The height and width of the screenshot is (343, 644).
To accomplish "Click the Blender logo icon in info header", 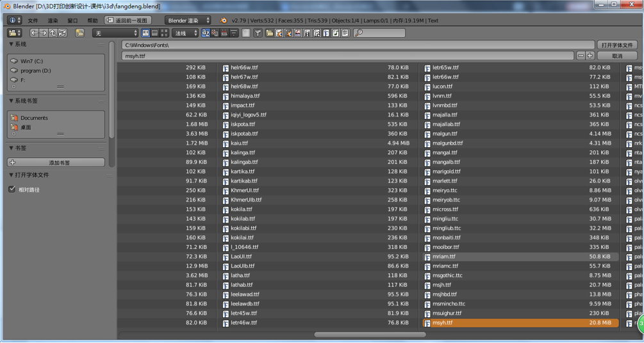I will point(223,20).
